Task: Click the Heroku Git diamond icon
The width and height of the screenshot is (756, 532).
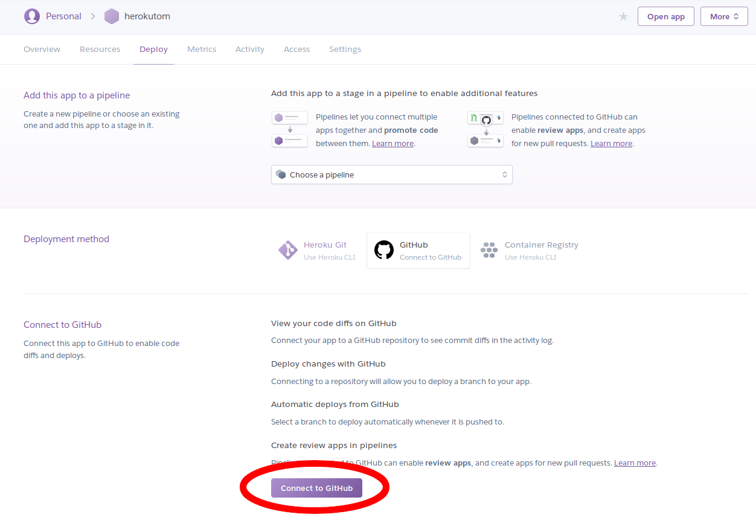Action: [x=288, y=250]
